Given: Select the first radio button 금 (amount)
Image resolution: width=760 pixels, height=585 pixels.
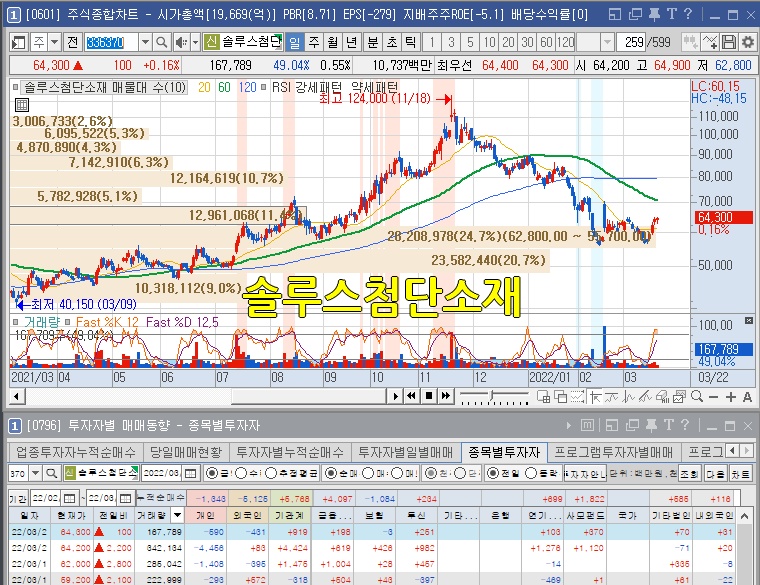Looking at the screenshot, I should 212,473.
